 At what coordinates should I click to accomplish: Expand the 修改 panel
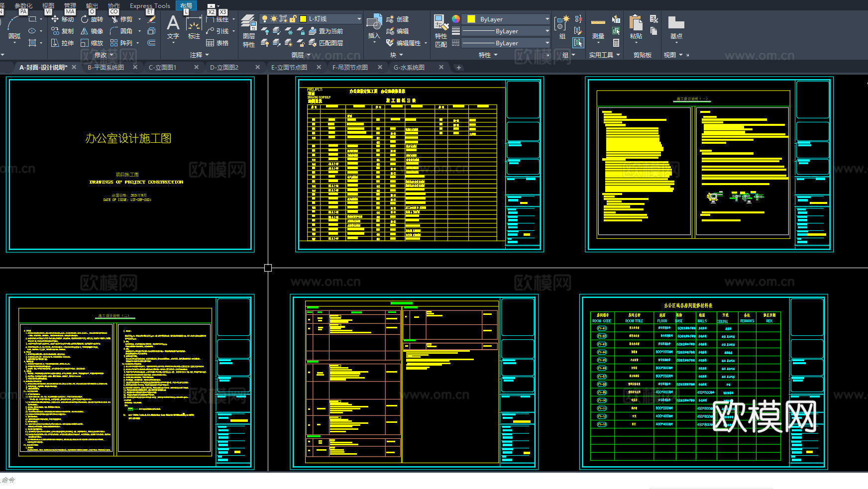(x=104, y=55)
